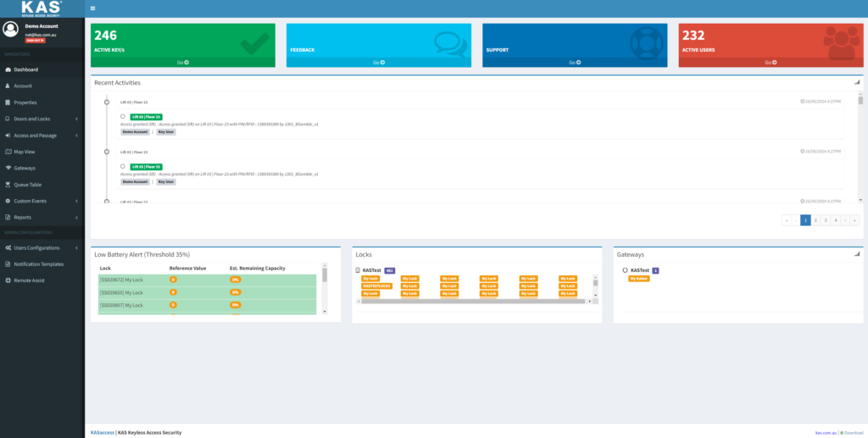Select the KASTest radio circle under Gateways
Viewport: 868px width, 438px height.
(x=625, y=270)
